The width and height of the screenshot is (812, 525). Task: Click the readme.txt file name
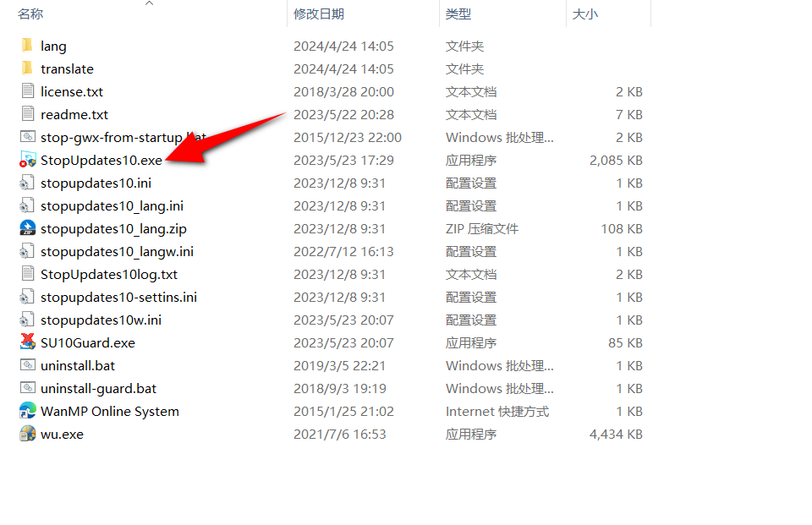[74, 114]
